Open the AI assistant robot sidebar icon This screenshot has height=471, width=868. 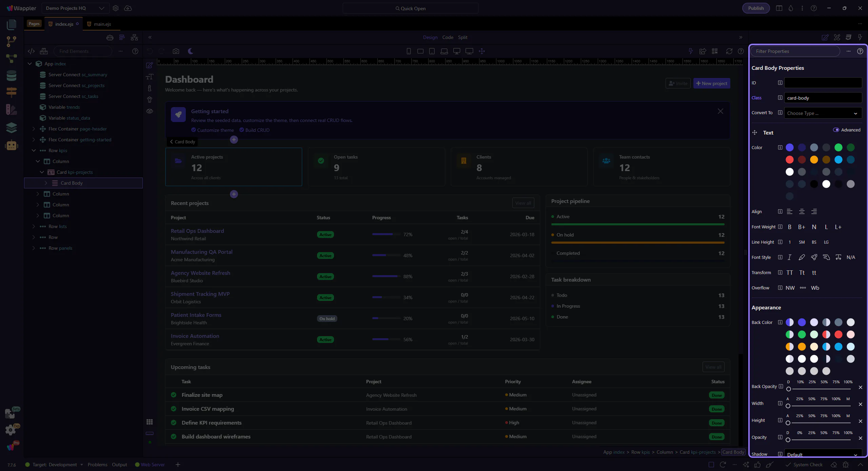point(11,145)
